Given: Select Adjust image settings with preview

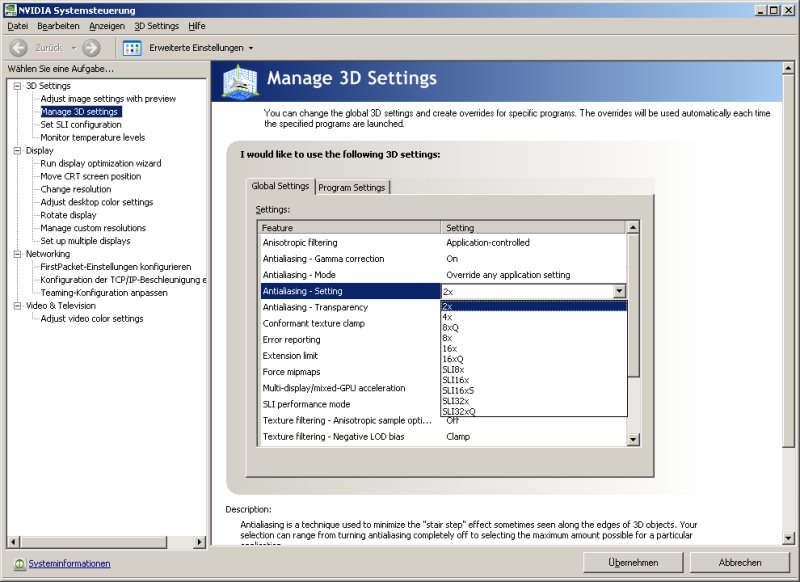Looking at the screenshot, I should tap(108, 99).
